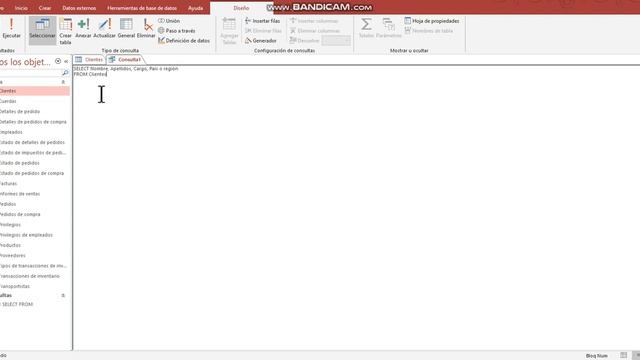The width and height of the screenshot is (640, 360).
Task: Collapse the navigation pane with the chevron
Action: [x=66, y=61]
